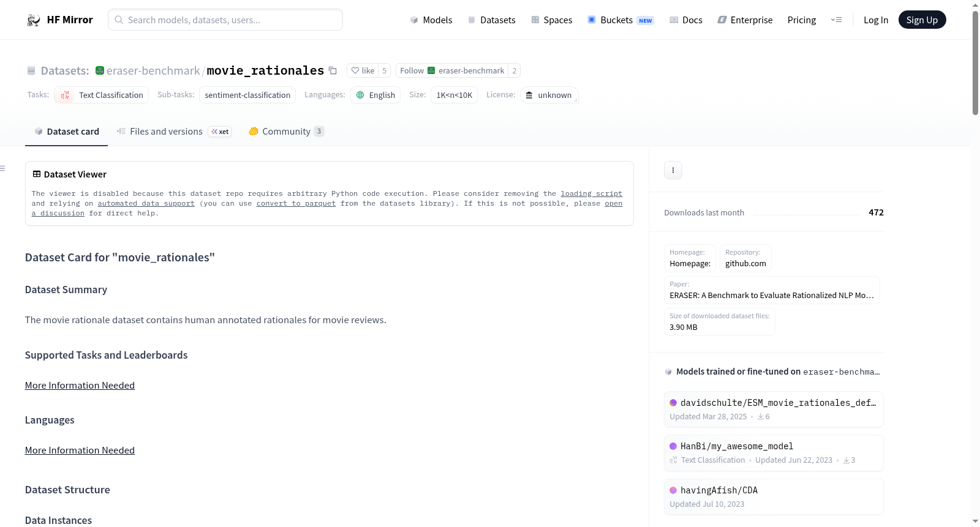Click the search magnifier icon
The width and height of the screenshot is (980, 527).
pyautogui.click(x=119, y=20)
